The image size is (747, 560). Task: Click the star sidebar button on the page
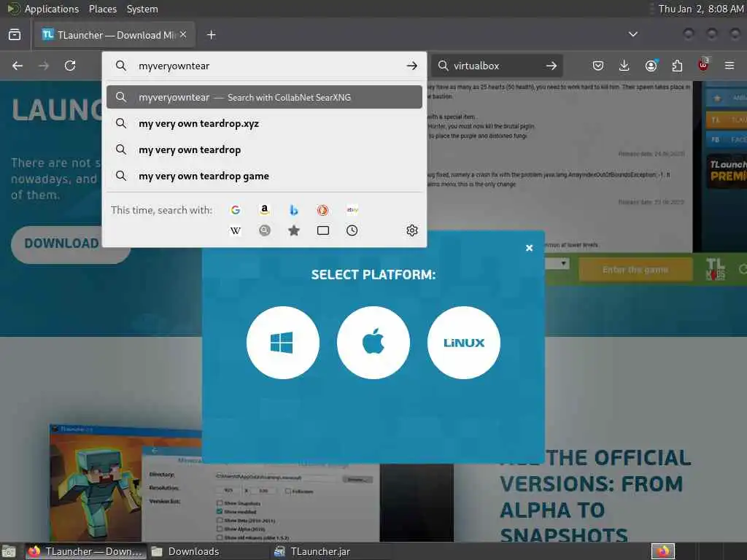[726, 98]
